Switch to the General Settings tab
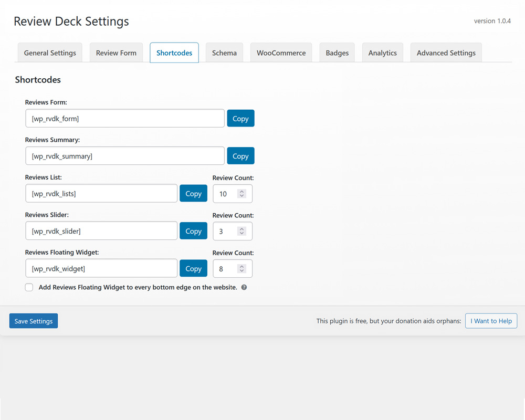Viewport: 525px width, 420px height. [50, 52]
